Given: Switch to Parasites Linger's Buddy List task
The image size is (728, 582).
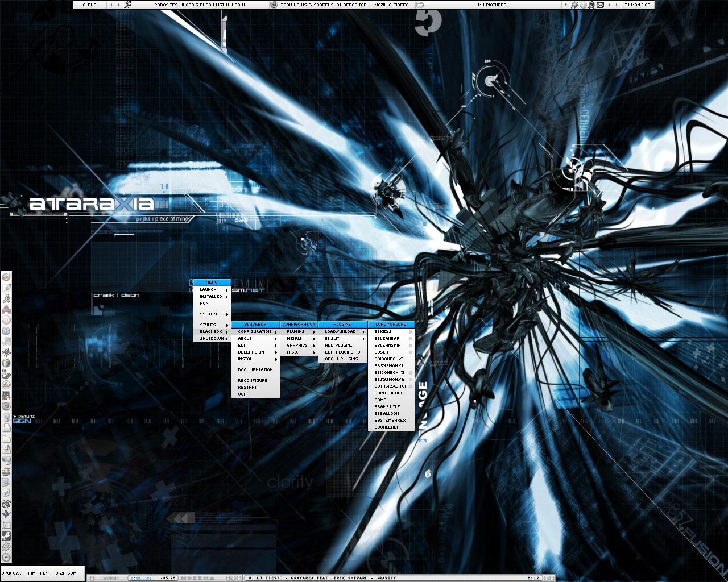Looking at the screenshot, I should pyautogui.click(x=195, y=5).
